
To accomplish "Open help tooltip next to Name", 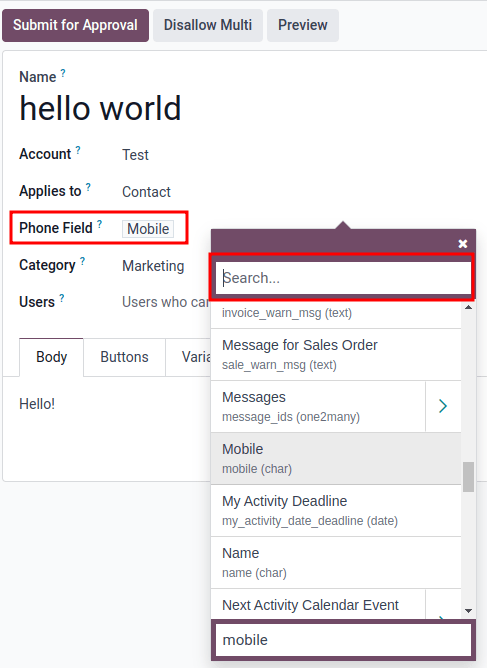I will click(63, 73).
